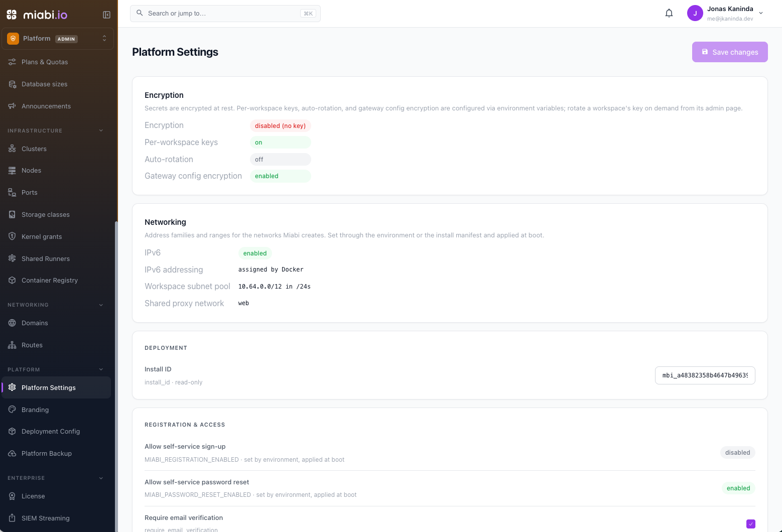Click the miabi.io logo icon

click(x=12, y=15)
